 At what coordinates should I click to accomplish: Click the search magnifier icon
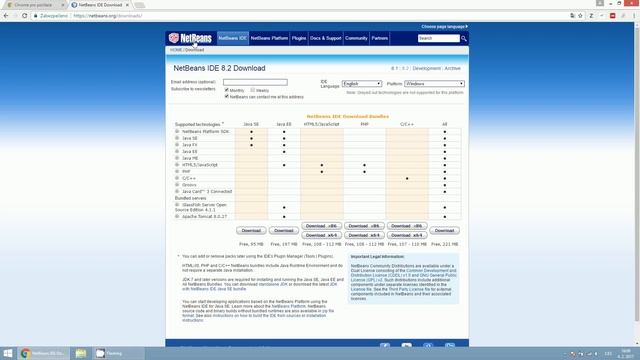[x=464, y=38]
